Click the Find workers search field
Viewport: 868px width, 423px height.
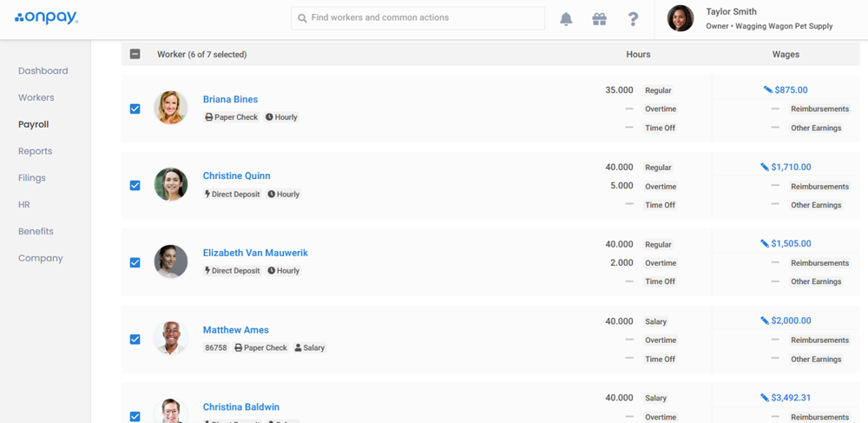(x=418, y=17)
